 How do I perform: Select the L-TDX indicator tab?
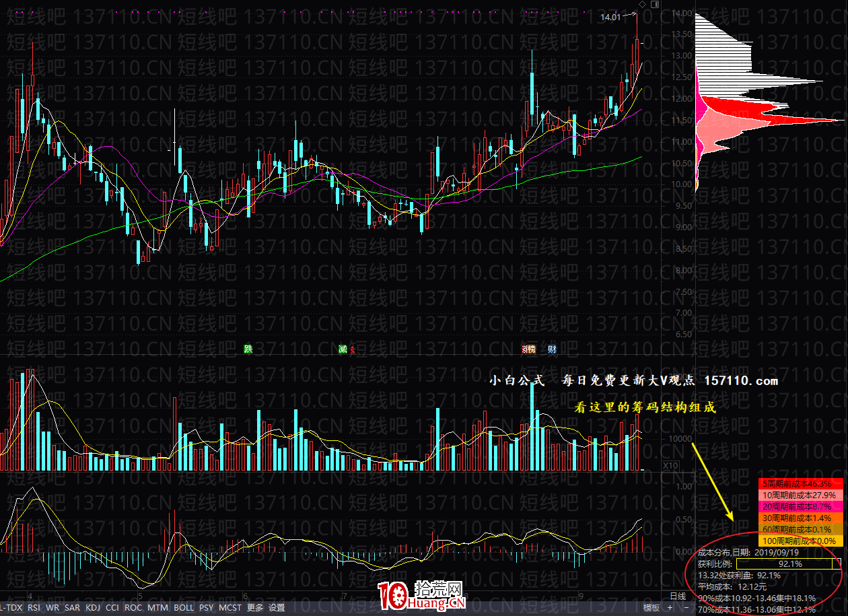pos(11,607)
